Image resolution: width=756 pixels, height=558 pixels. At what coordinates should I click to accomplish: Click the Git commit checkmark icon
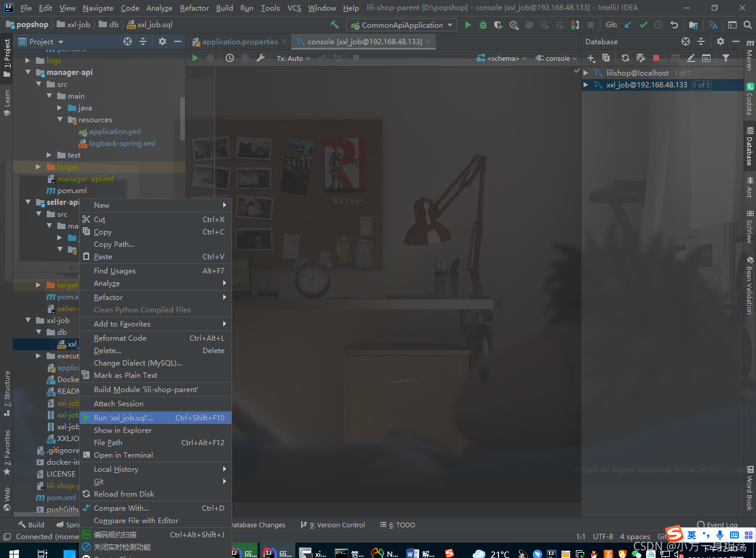[x=643, y=25]
